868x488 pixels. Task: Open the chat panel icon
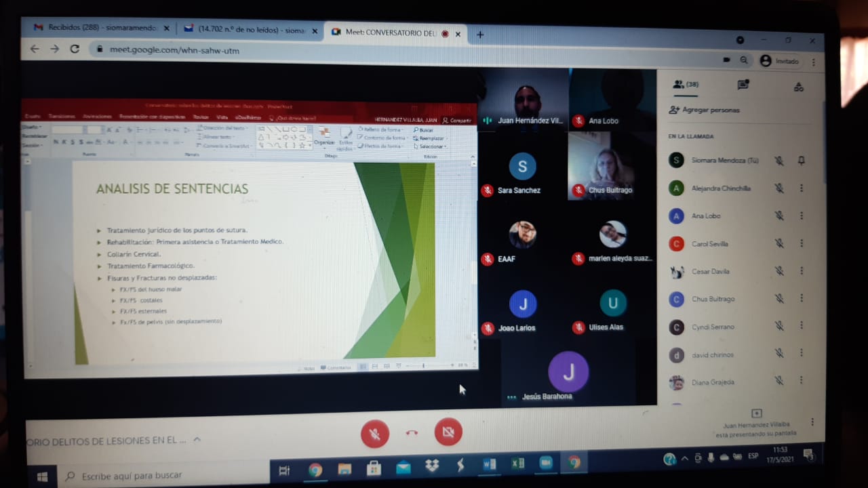[x=743, y=85]
